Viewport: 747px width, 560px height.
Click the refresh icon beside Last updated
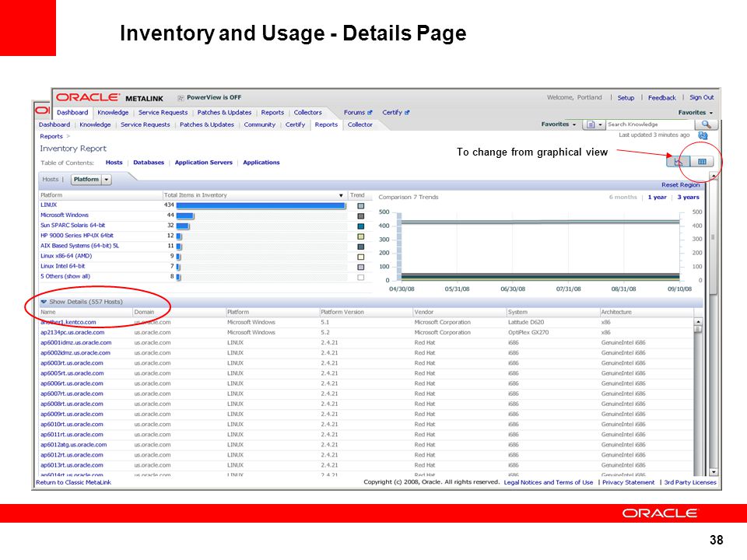click(703, 135)
